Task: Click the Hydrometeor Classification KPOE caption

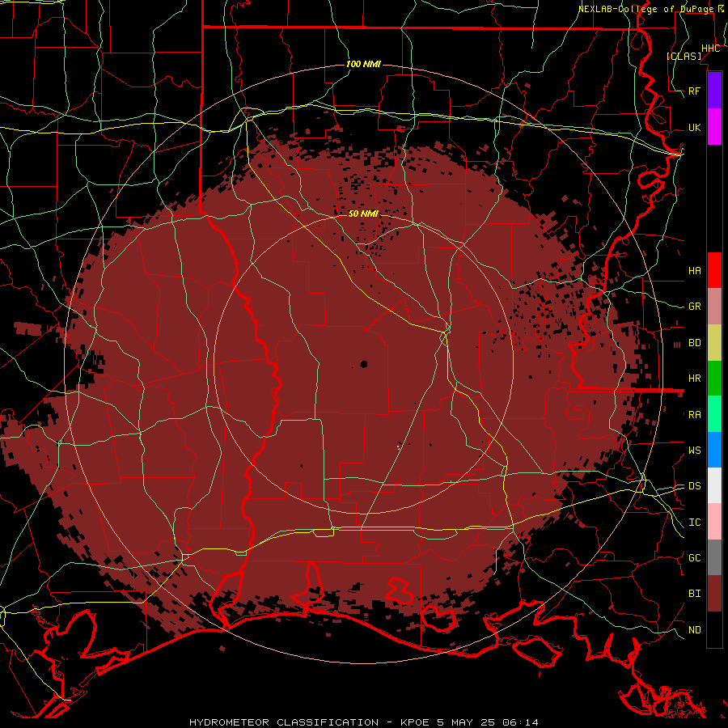Action: pos(364,722)
